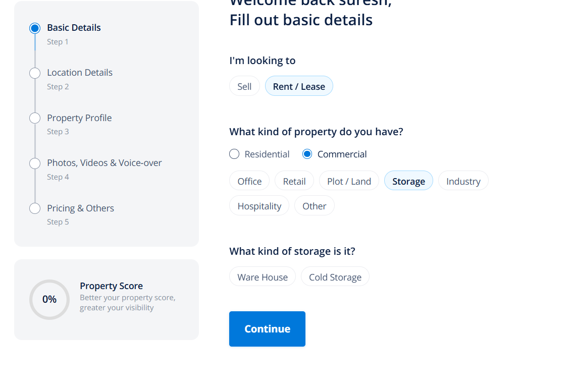Select the Storage property type
Image resolution: width=573 pixels, height=392 pixels.
(x=408, y=181)
